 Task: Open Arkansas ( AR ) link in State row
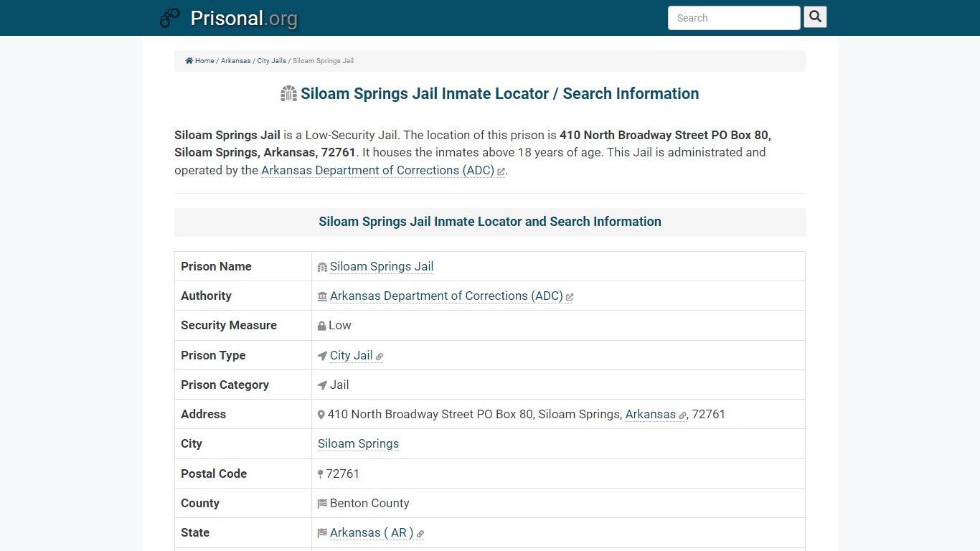[x=372, y=532]
